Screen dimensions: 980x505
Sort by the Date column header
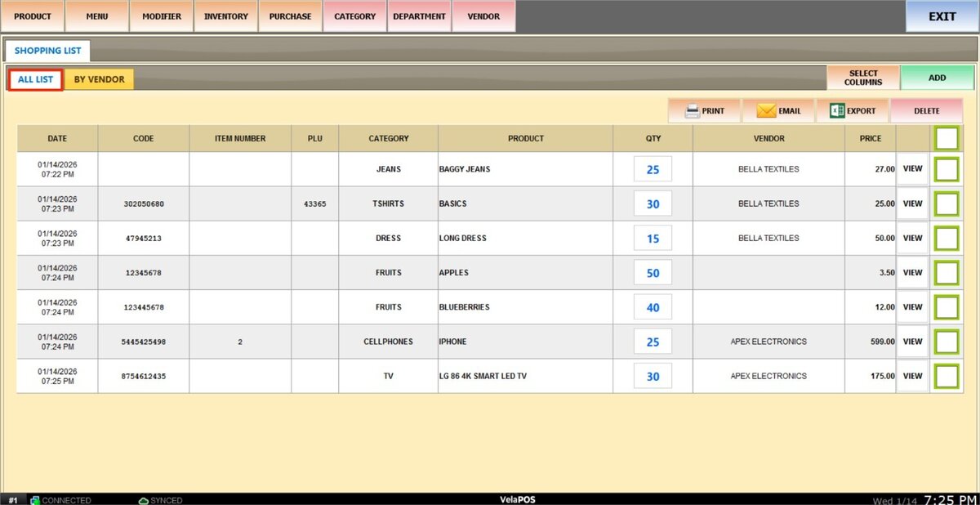57,138
